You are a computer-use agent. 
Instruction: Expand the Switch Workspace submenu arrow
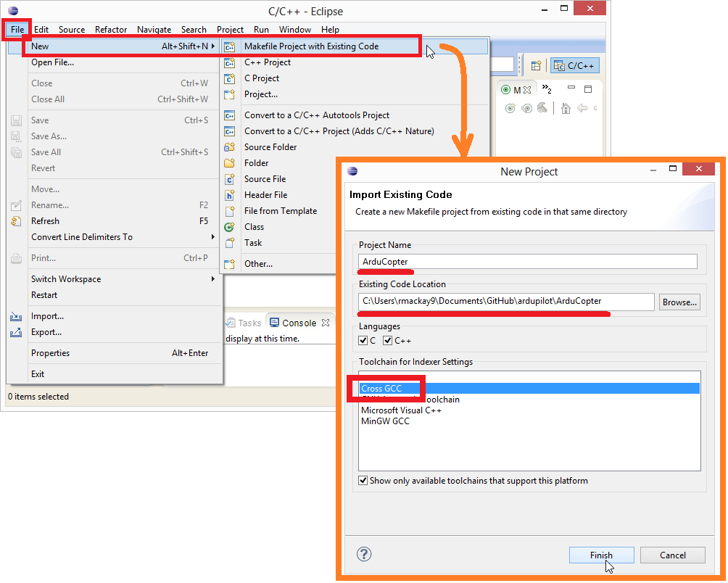pos(213,279)
